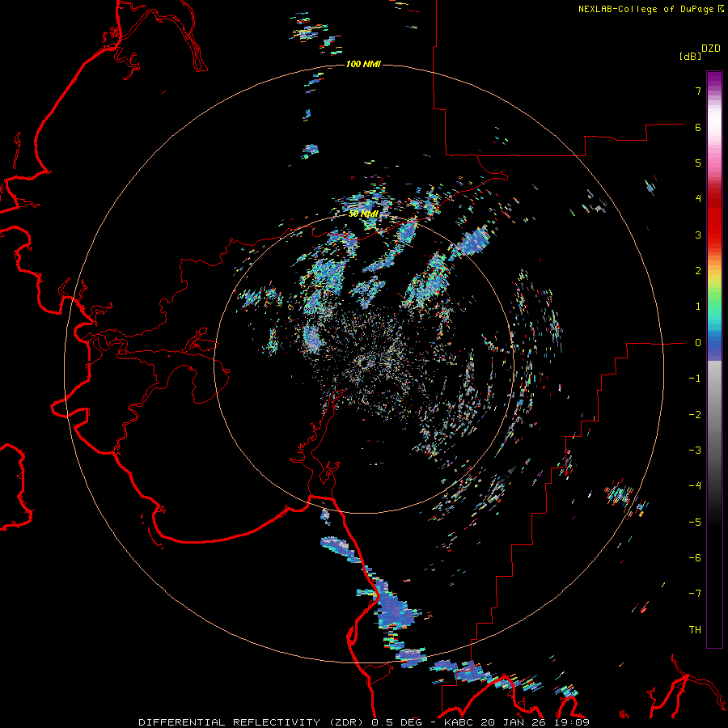Click the KABC station identifier in the footer
Image resolution: width=728 pixels, height=728 pixels.
pos(459,722)
